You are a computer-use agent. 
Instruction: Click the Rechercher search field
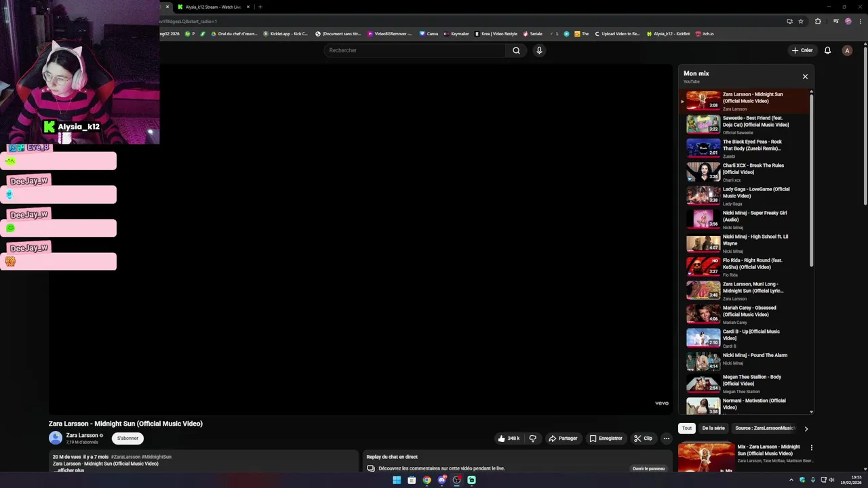415,50
